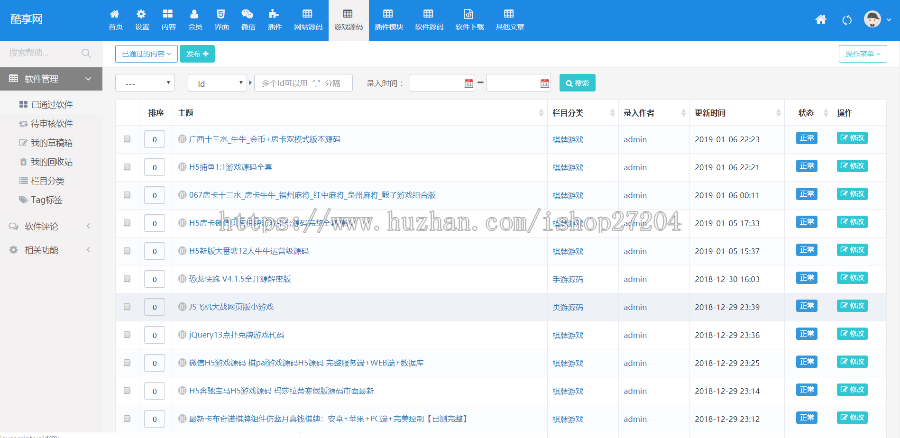The image size is (900, 438).
Task: Switch to the 游戏源码 top tab
Action: point(348,20)
